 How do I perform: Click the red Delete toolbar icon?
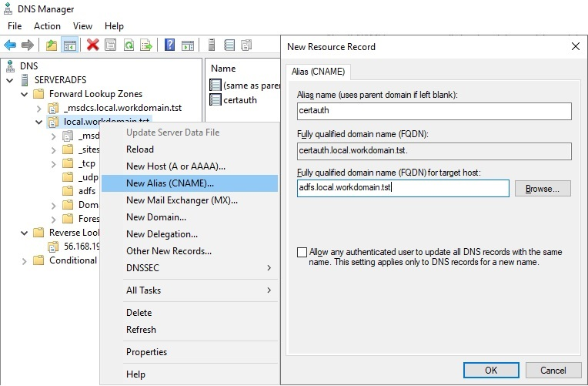93,45
